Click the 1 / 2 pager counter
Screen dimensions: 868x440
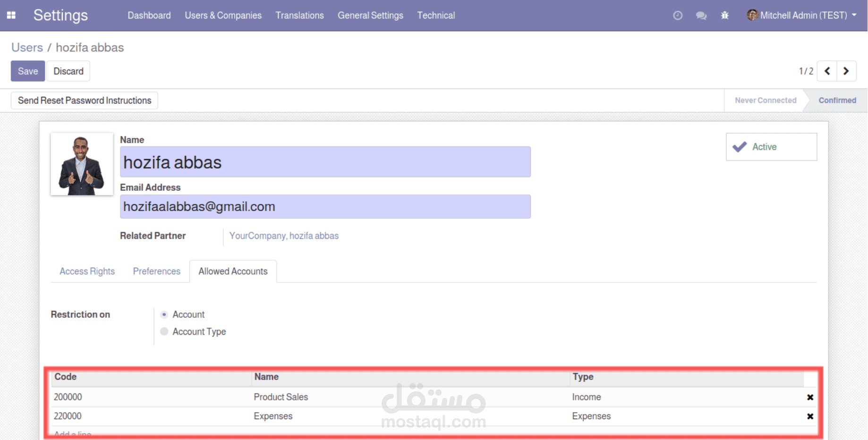pos(806,71)
